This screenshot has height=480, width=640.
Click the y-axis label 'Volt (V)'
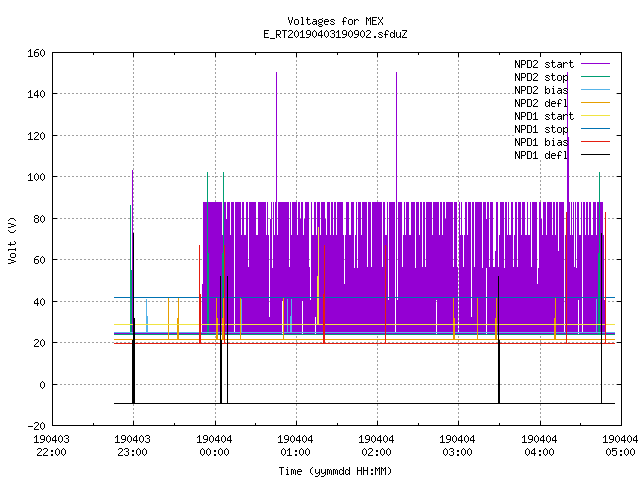[12, 240]
